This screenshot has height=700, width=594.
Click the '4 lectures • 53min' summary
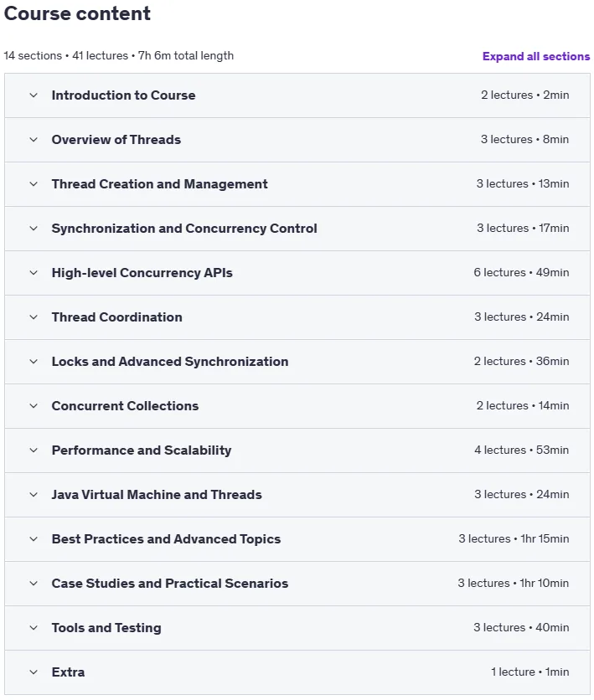pyautogui.click(x=522, y=450)
